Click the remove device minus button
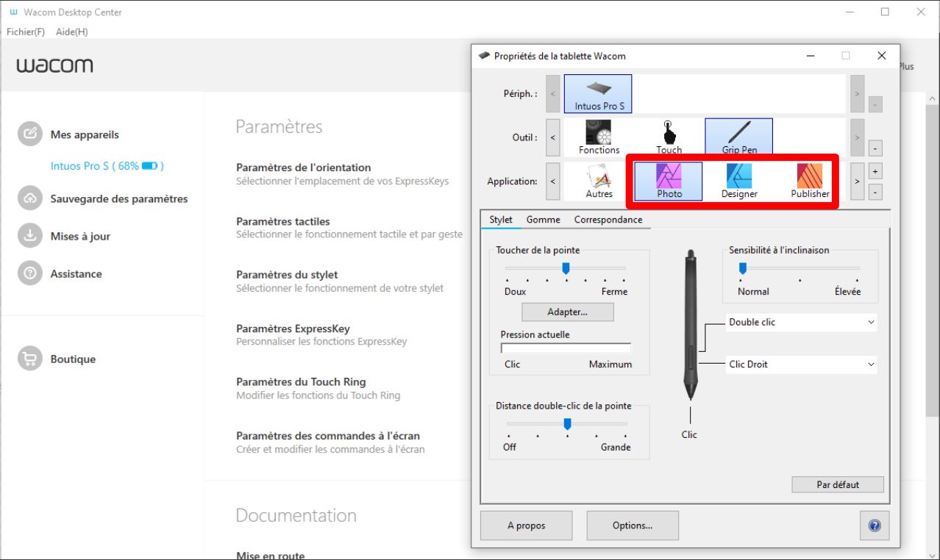The width and height of the screenshot is (940, 560). pos(875,105)
